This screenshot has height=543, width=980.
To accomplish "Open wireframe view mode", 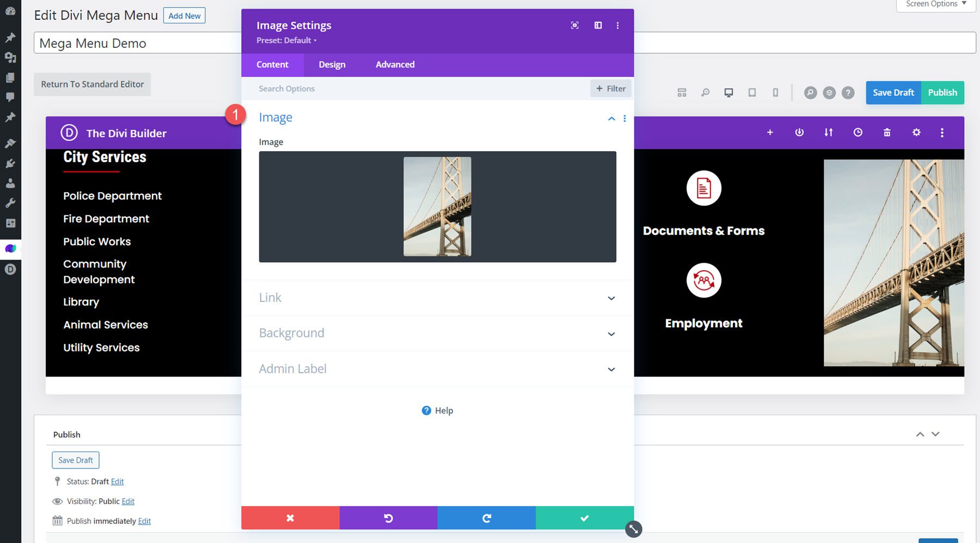I will pyautogui.click(x=682, y=92).
